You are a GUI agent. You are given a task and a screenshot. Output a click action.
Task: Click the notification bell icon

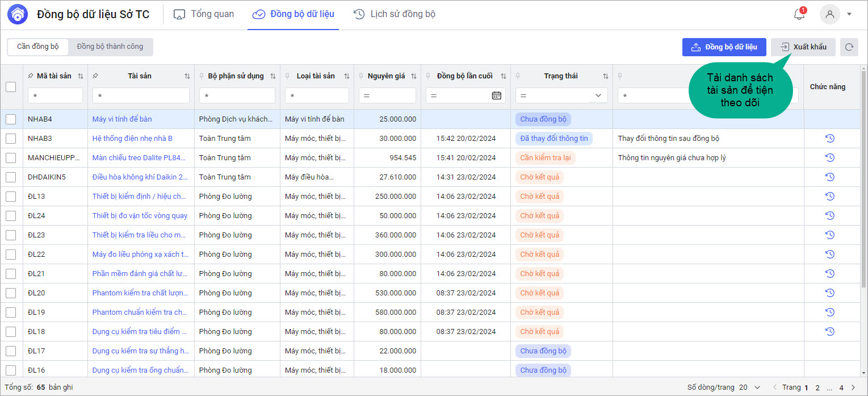tap(799, 15)
